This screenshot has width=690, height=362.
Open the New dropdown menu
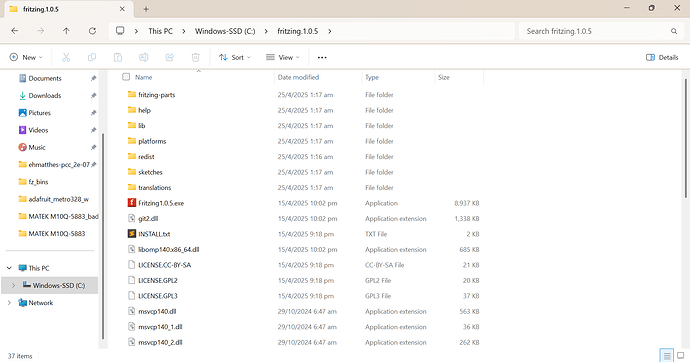point(26,57)
